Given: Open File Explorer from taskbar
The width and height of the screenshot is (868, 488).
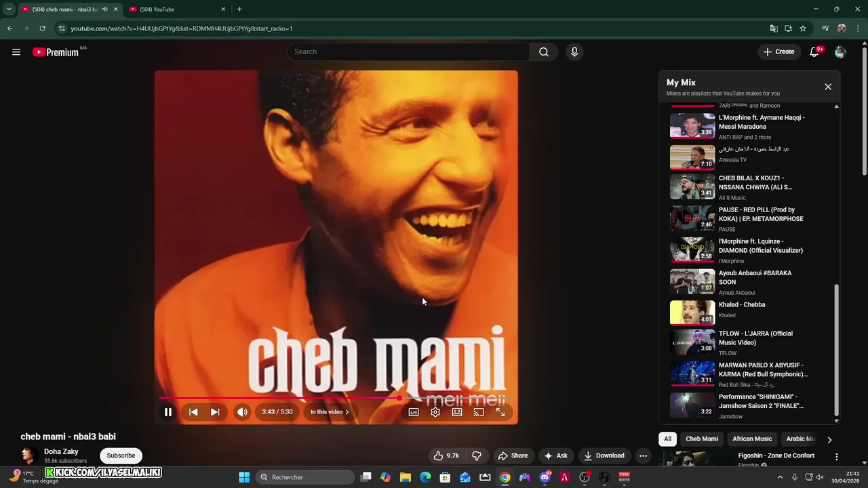Looking at the screenshot, I should click(405, 477).
